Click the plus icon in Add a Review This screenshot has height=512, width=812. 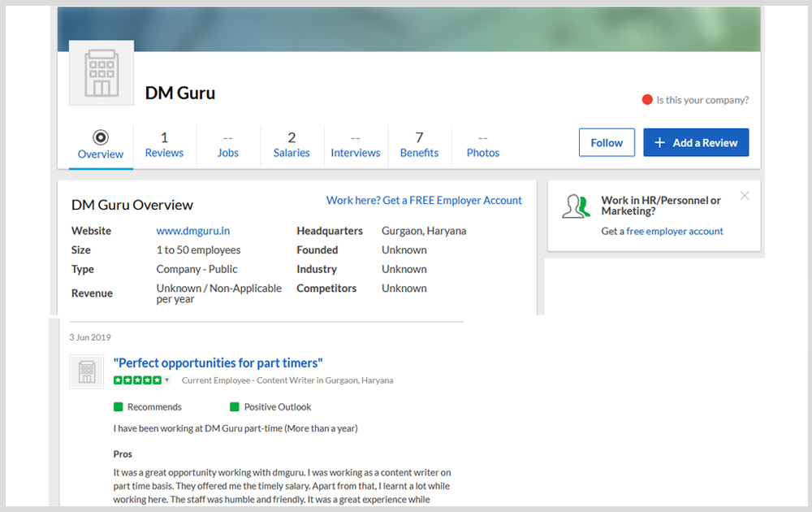pyautogui.click(x=659, y=142)
